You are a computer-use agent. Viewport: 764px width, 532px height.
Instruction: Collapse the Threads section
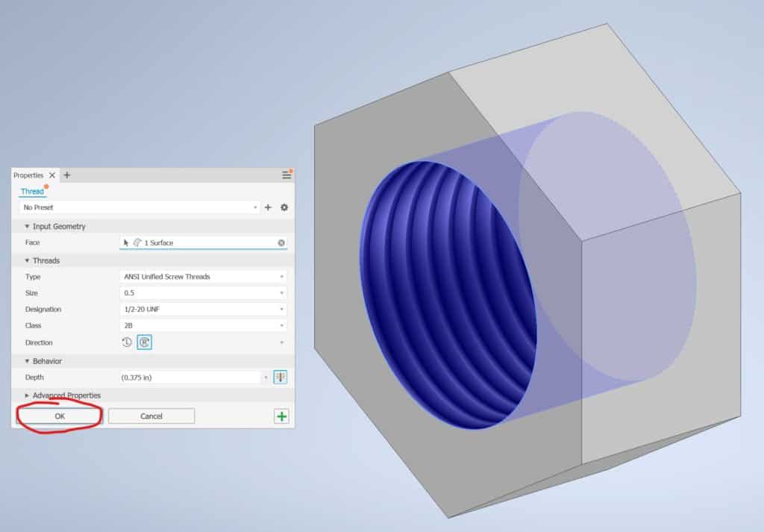point(28,260)
